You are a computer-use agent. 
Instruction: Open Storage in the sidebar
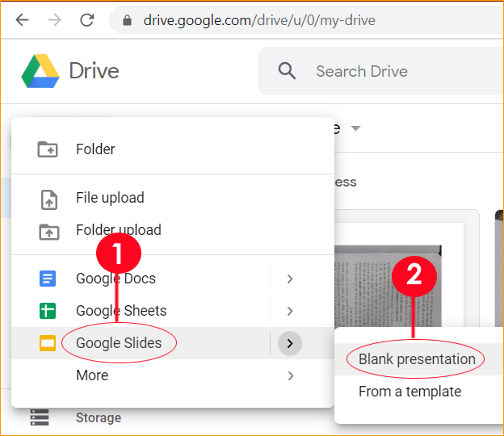pyautogui.click(x=99, y=417)
